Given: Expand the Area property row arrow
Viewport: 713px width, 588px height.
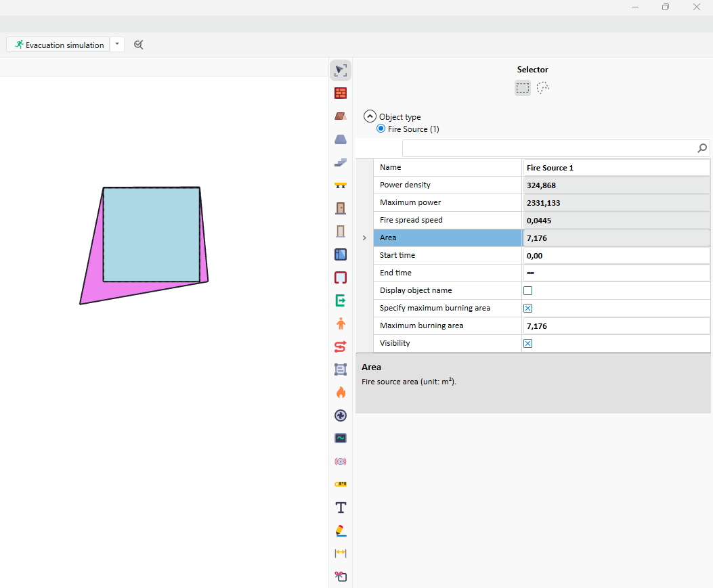Looking at the screenshot, I should [364, 238].
